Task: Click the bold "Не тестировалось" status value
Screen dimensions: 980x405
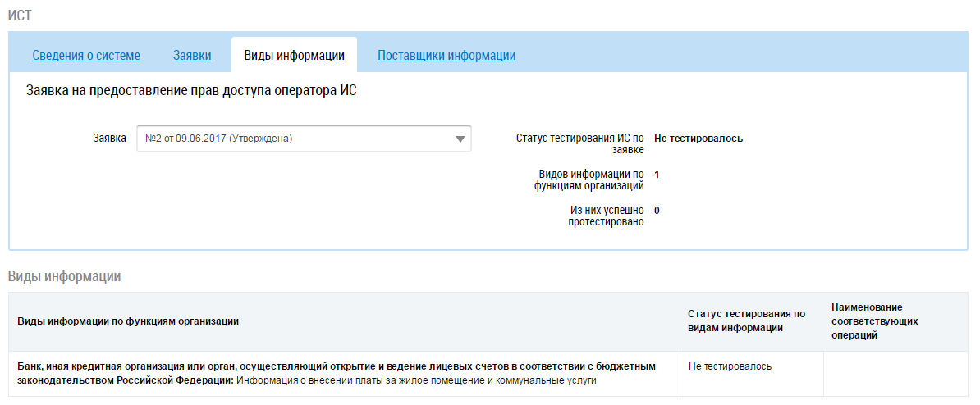Action: point(698,139)
